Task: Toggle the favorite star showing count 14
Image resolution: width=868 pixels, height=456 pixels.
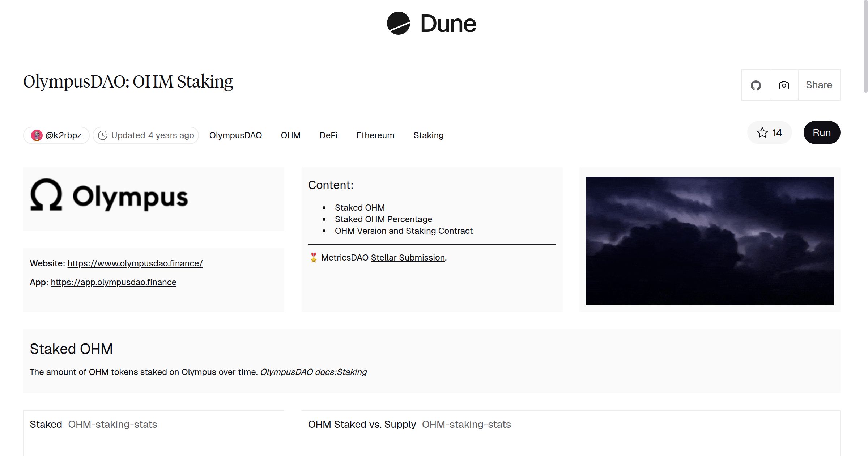Action: coord(769,132)
